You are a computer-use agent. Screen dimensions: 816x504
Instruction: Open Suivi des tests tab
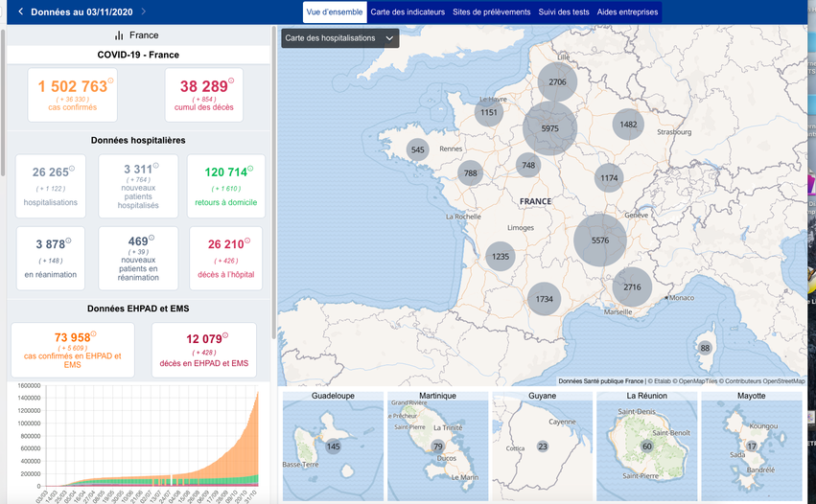(564, 11)
